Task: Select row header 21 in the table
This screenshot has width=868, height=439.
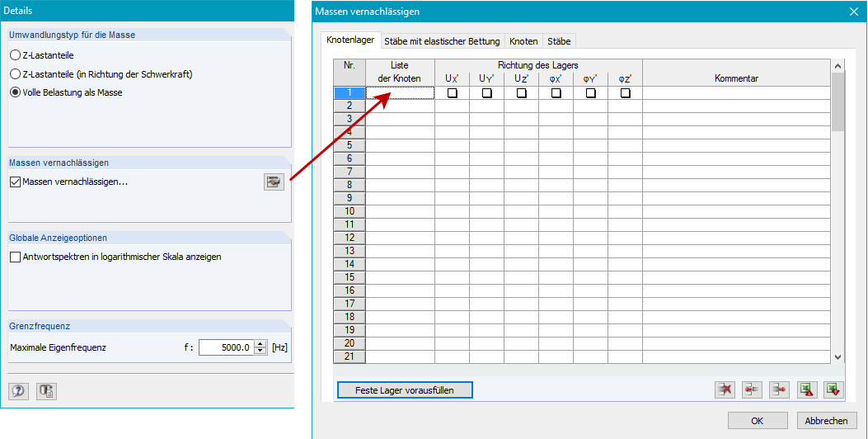Action: (x=350, y=356)
